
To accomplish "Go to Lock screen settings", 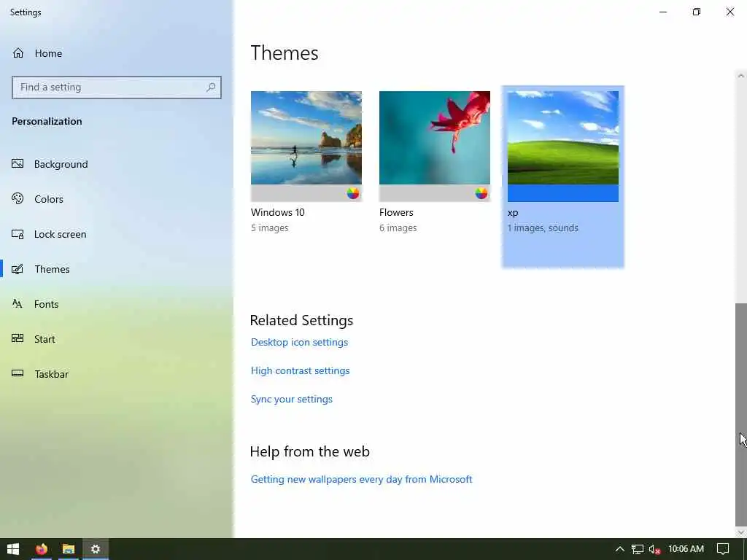I will pos(117,234).
